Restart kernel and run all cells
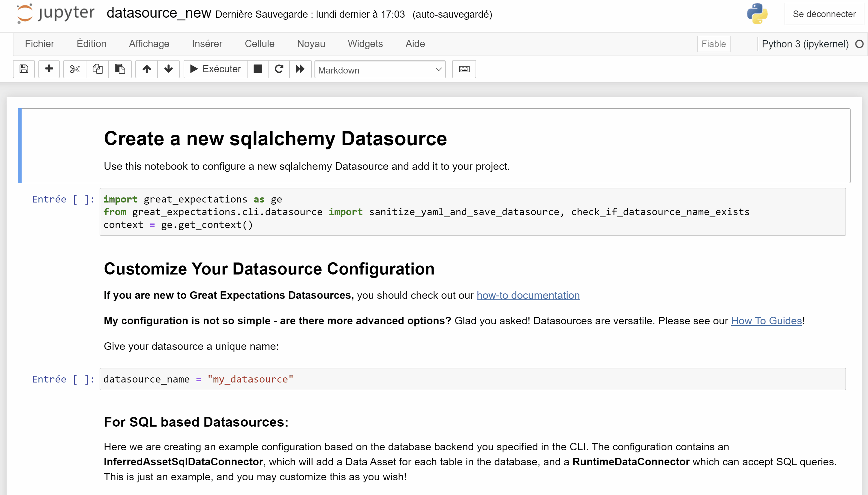868x495 pixels. coord(300,69)
